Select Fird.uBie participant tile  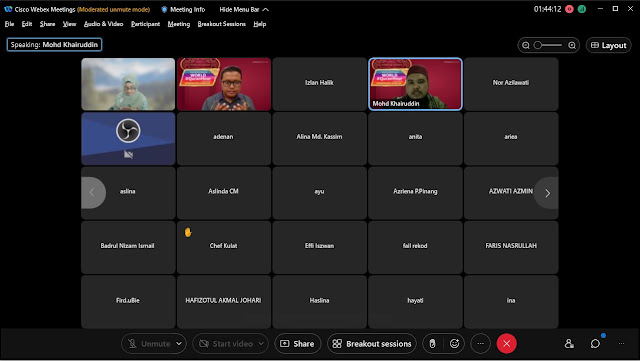(x=128, y=302)
